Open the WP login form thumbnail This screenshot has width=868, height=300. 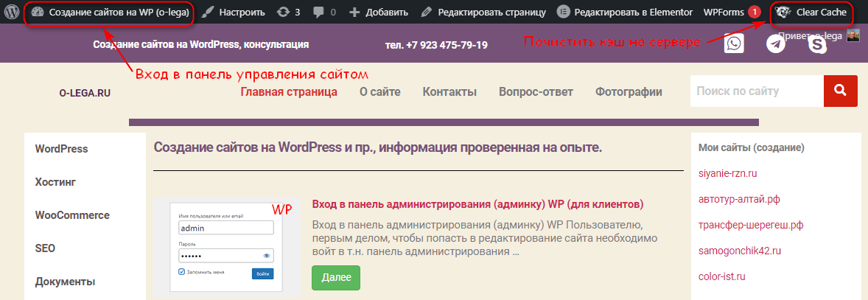[x=227, y=248]
